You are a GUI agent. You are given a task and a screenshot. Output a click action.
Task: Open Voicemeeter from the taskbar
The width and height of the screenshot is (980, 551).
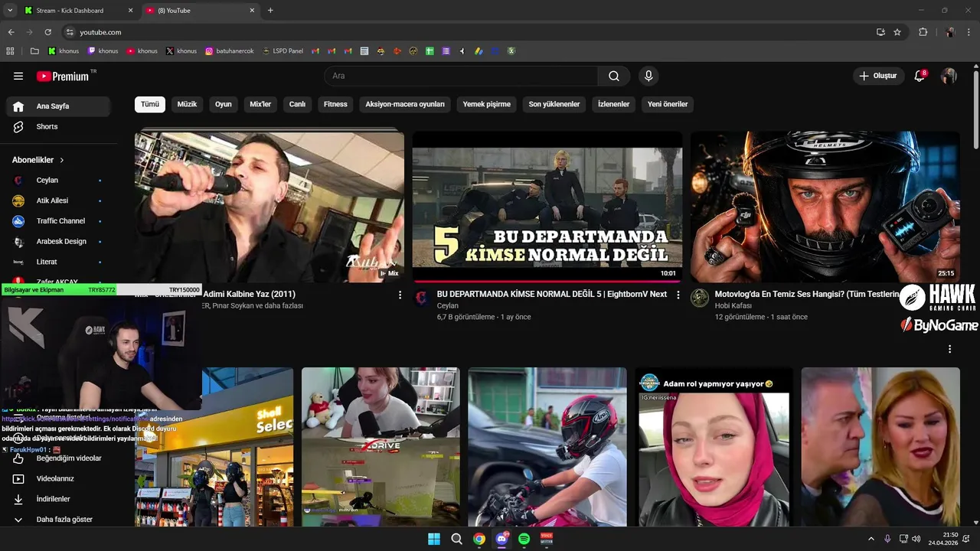click(x=547, y=539)
